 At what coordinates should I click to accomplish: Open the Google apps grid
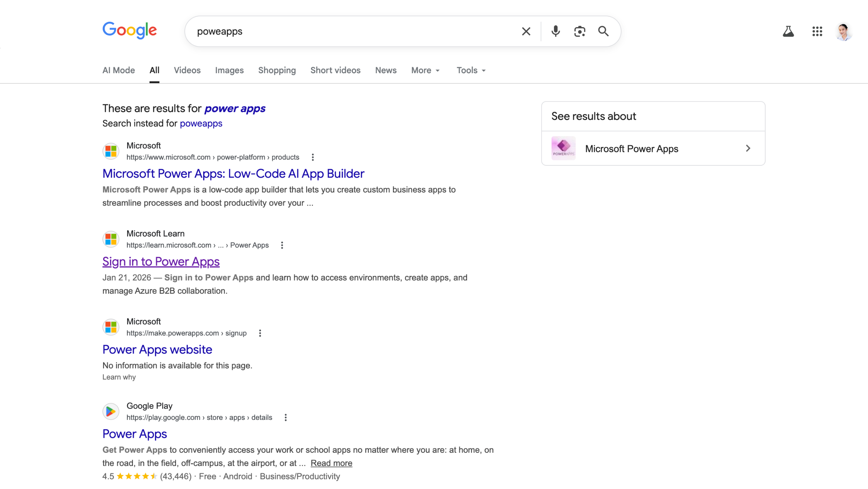coord(817,32)
